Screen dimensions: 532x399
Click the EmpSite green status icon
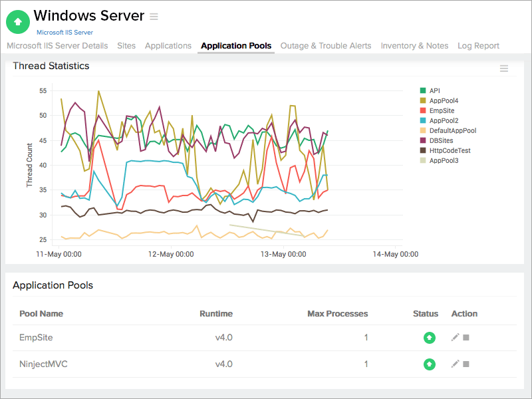point(430,338)
